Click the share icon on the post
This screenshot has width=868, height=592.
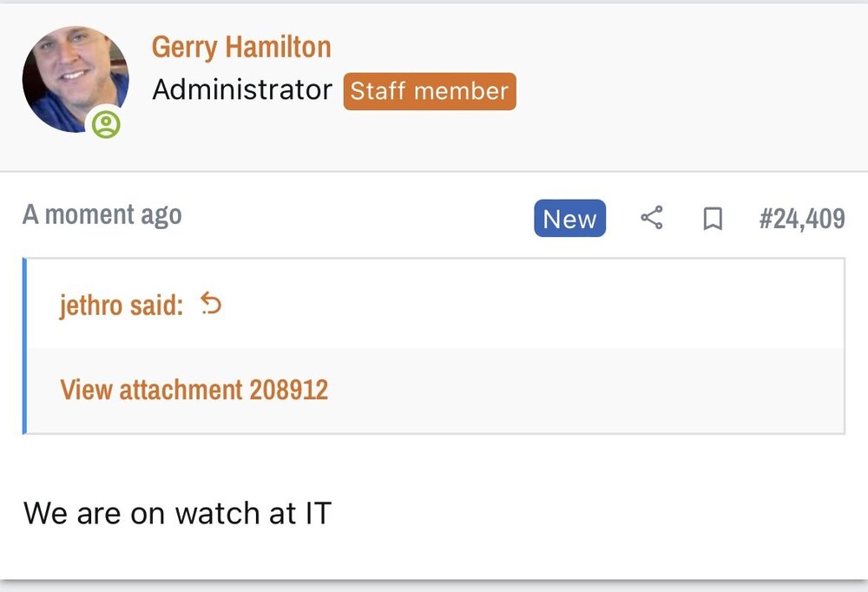[651, 219]
